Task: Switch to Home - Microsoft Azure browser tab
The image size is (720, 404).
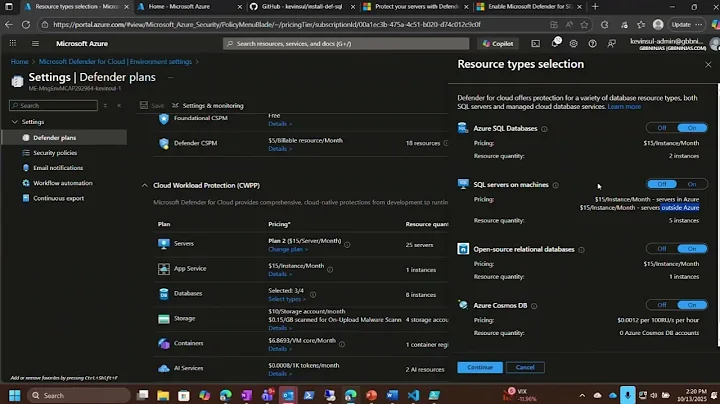Action: [188, 6]
